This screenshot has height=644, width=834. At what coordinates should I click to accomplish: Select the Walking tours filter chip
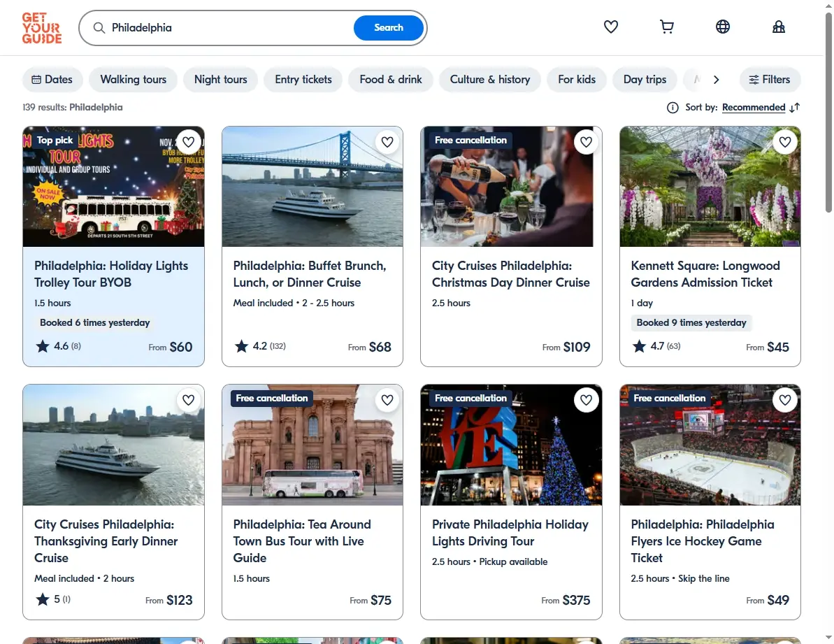click(x=133, y=80)
